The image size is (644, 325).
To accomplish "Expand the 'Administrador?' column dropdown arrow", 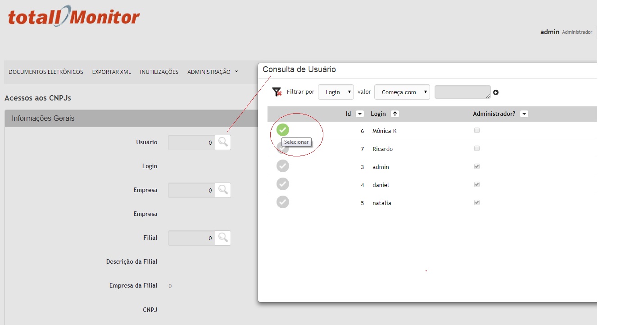I will 524,114.
